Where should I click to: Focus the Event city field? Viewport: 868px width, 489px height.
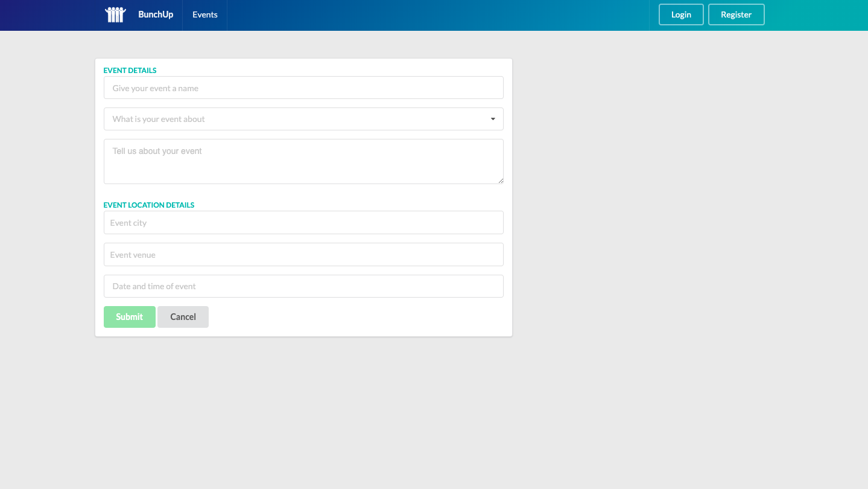[303, 223]
